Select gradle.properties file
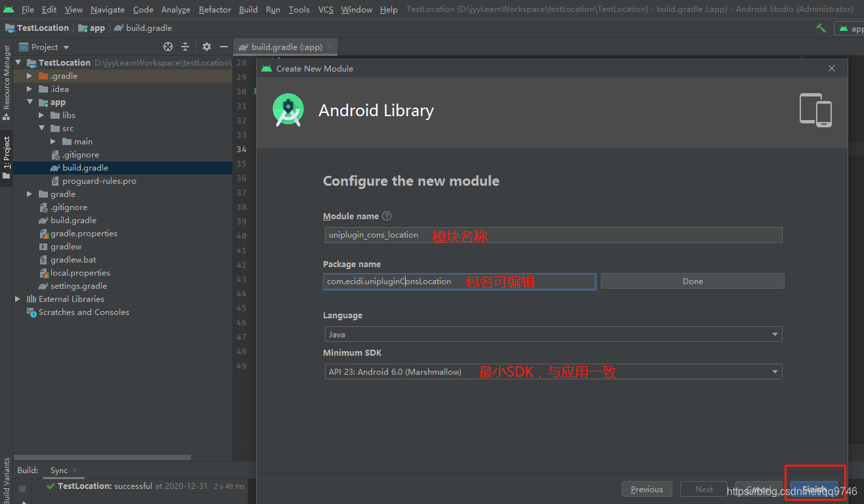864x504 pixels. tap(84, 234)
